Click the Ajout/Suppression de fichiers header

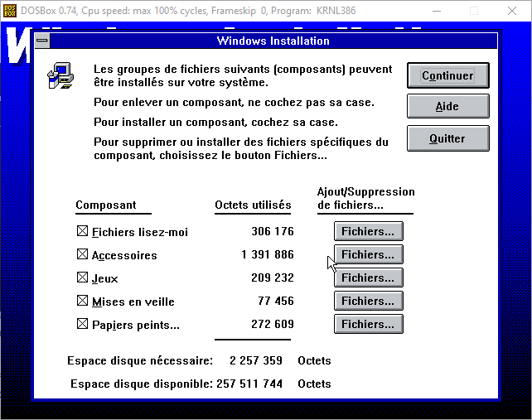[x=365, y=199]
